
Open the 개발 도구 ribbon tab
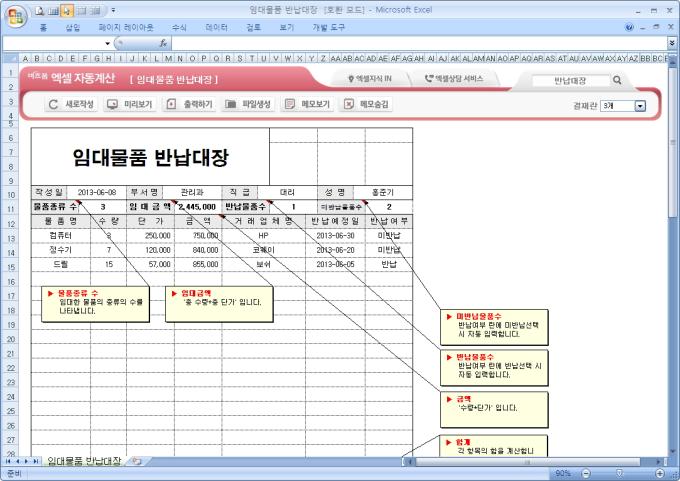[x=328, y=28]
